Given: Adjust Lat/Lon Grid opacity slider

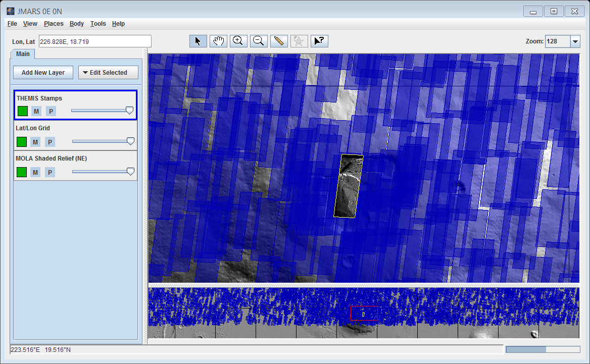Looking at the screenshot, I should (103, 141).
